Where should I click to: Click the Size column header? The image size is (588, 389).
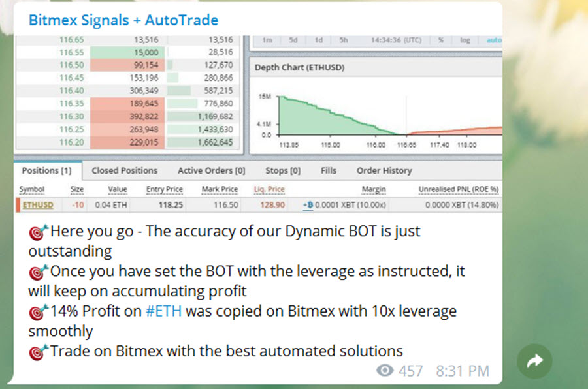[77, 189]
